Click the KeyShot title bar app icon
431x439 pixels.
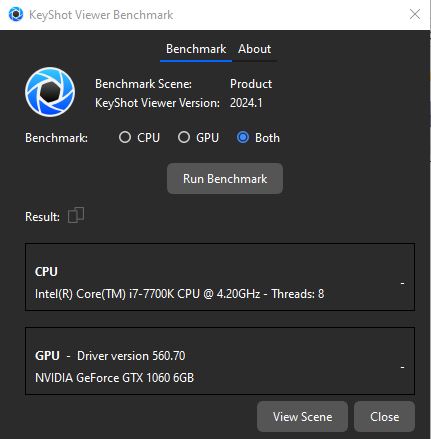coord(16,14)
